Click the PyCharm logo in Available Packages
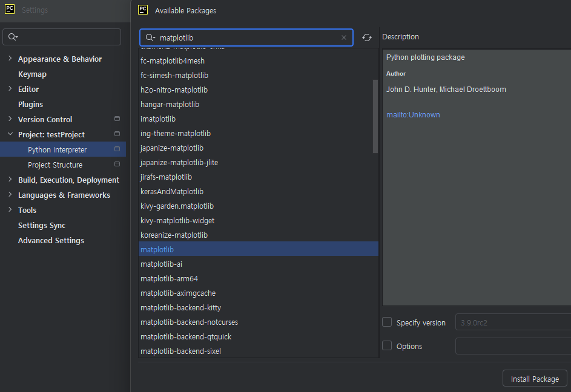The height and width of the screenshot is (392, 571). pyautogui.click(x=143, y=10)
